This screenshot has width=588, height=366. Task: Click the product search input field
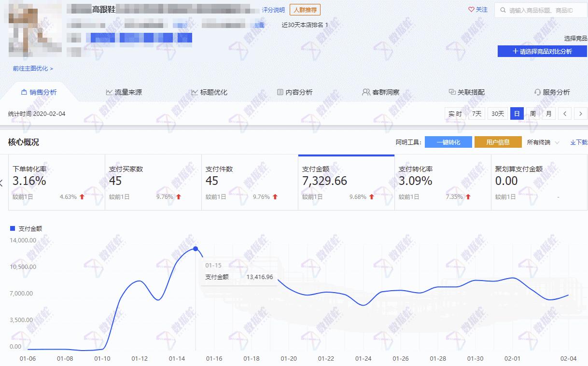tap(541, 10)
